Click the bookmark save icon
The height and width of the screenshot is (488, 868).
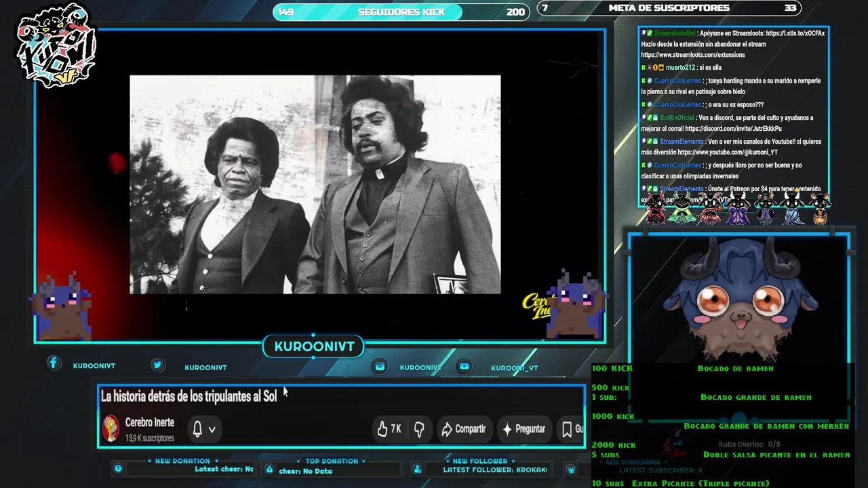[567, 429]
